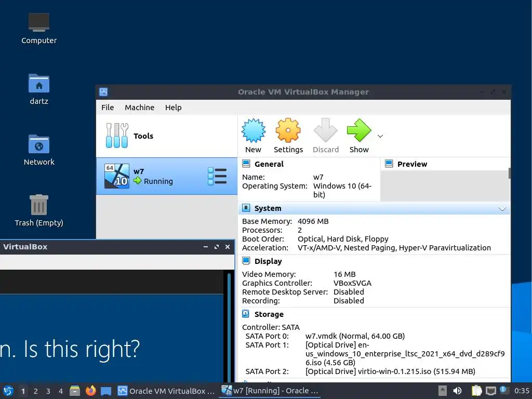Click the details pane vertical scrollbar
532x399 pixels.
(x=510, y=173)
